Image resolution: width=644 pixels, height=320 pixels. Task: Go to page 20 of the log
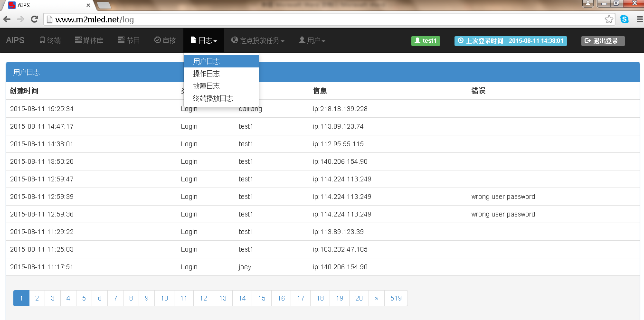pos(359,298)
